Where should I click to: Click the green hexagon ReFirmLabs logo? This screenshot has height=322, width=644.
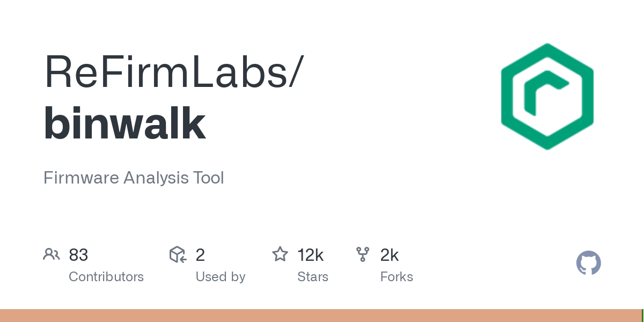[x=547, y=97]
